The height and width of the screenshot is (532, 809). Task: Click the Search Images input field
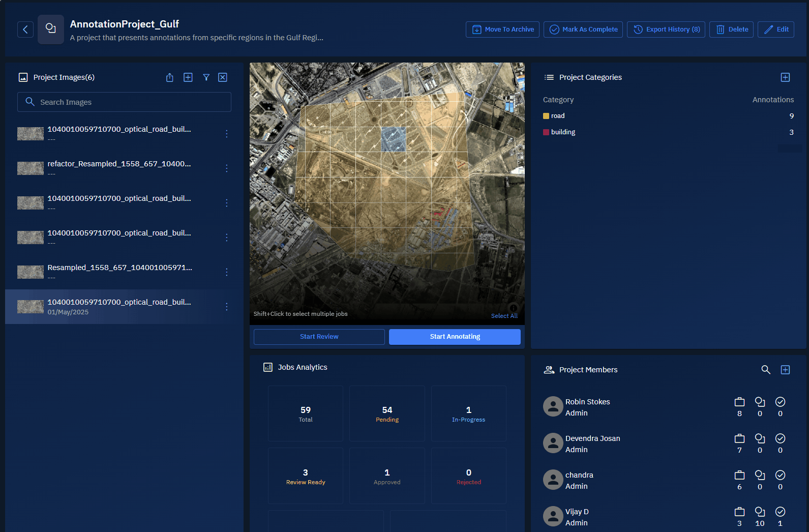[125, 102]
